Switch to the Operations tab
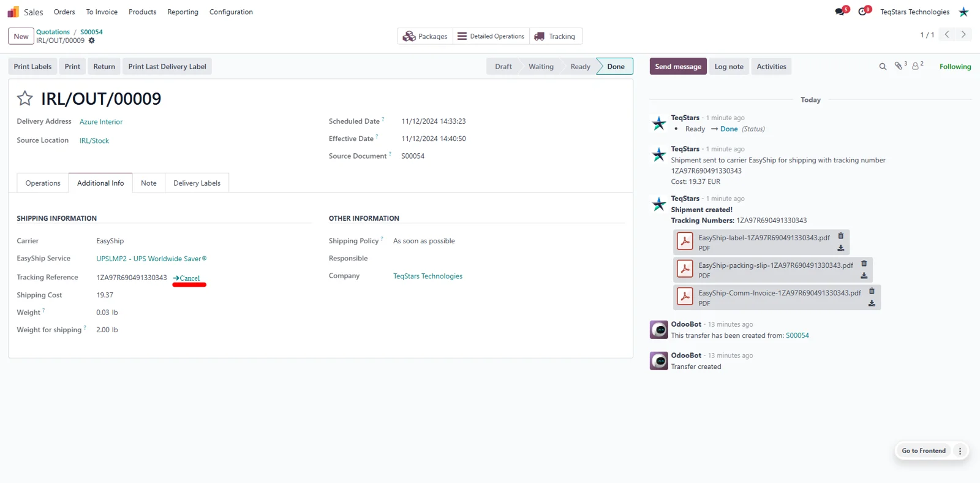 tap(43, 183)
